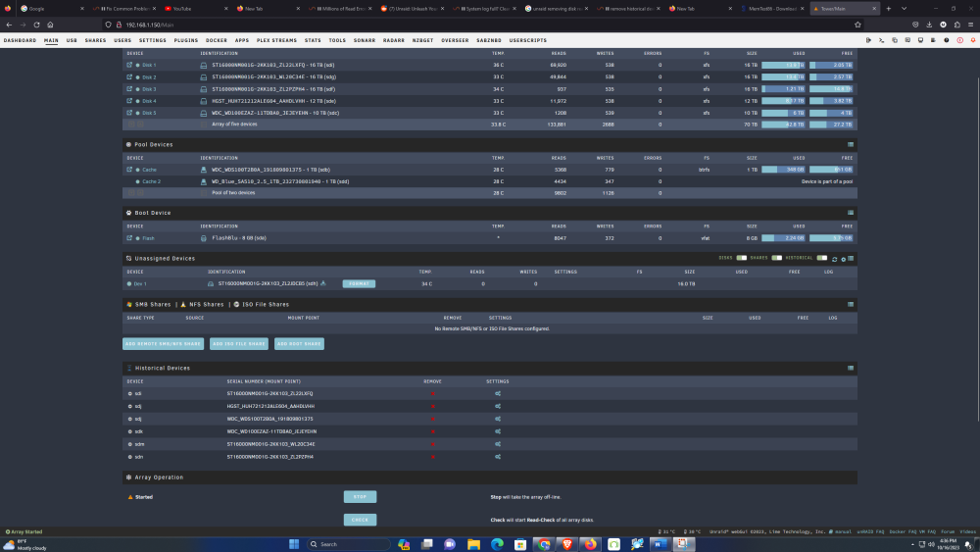
Task: Remove historical device sdk WDC_WD100EZAZ
Action: pyautogui.click(x=432, y=431)
